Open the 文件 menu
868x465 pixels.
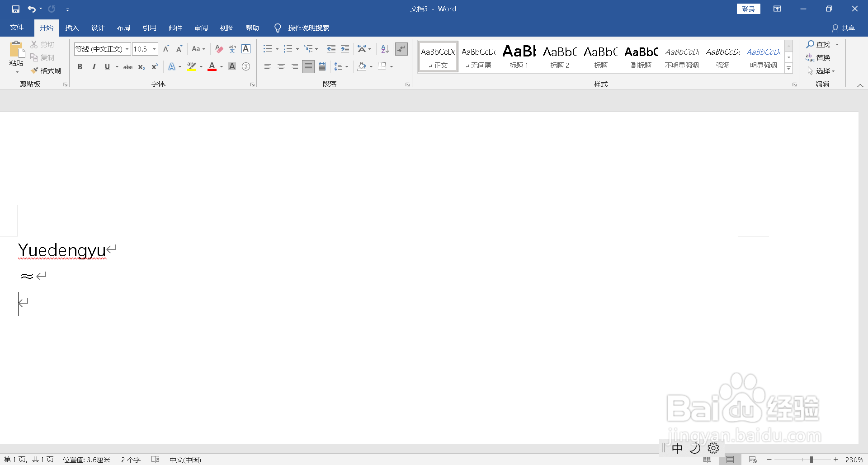[x=17, y=28]
